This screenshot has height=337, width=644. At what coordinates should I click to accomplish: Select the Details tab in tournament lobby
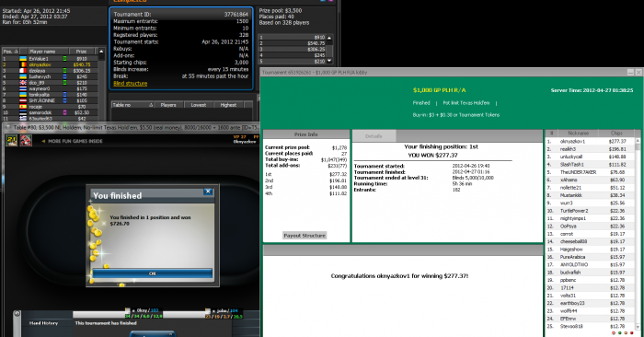(374, 136)
